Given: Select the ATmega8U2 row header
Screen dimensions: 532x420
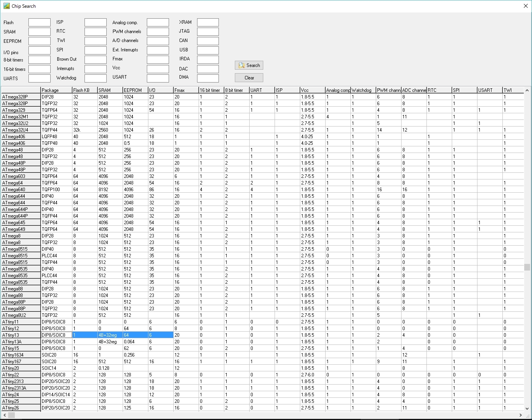Looking at the screenshot, I should (21, 315).
